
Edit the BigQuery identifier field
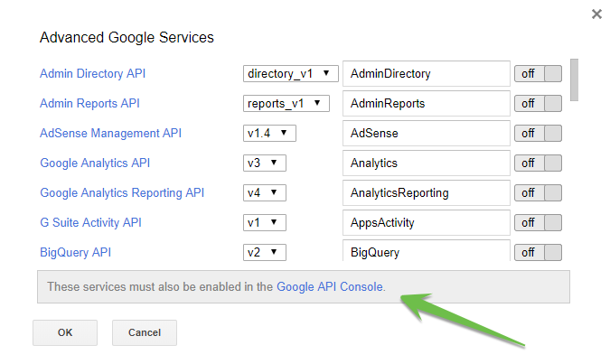427,250
